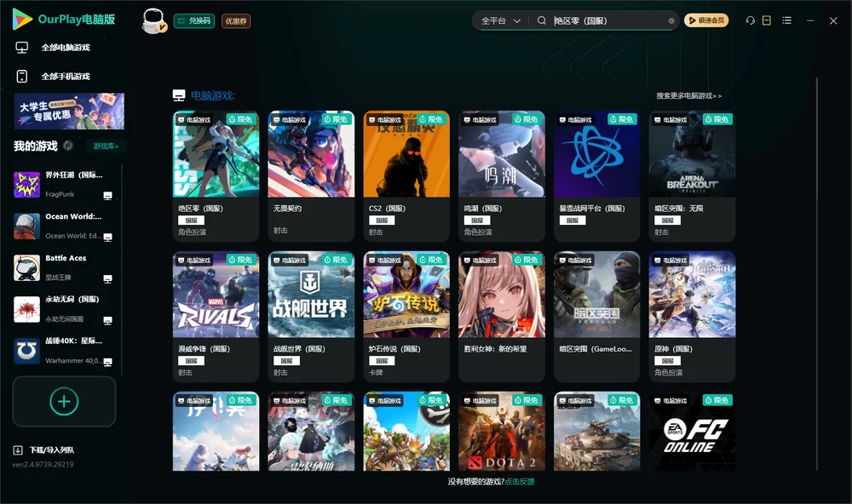Select 永劫无间 (国服) in my games

click(x=64, y=310)
